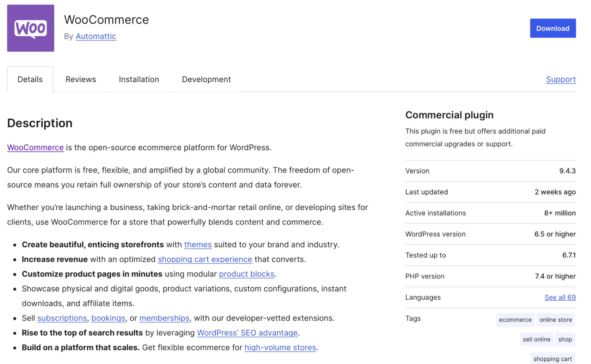Click the shopping cart experience link
This screenshot has height=364, width=591.
pos(205,259)
